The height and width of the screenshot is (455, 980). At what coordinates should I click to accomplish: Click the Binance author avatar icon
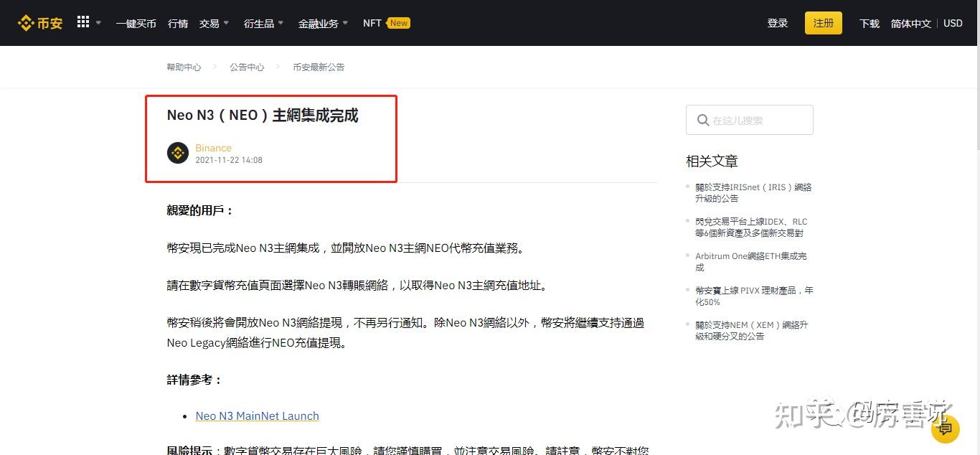[178, 153]
